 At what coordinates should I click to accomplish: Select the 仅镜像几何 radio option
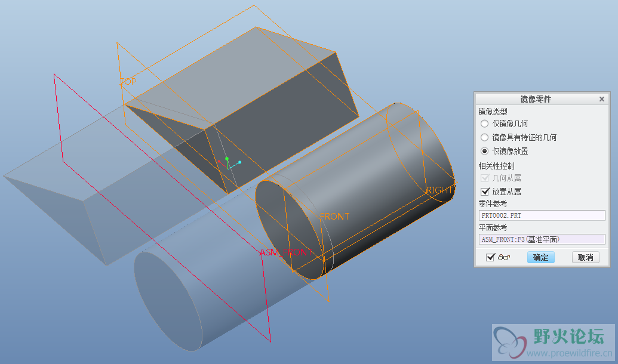coord(485,124)
